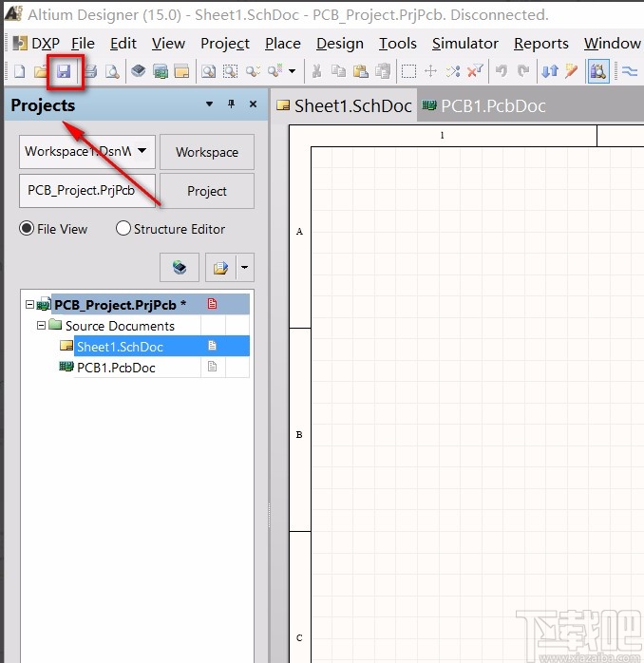The height and width of the screenshot is (663, 644).
Task: Open the Reports menu
Action: (541, 44)
